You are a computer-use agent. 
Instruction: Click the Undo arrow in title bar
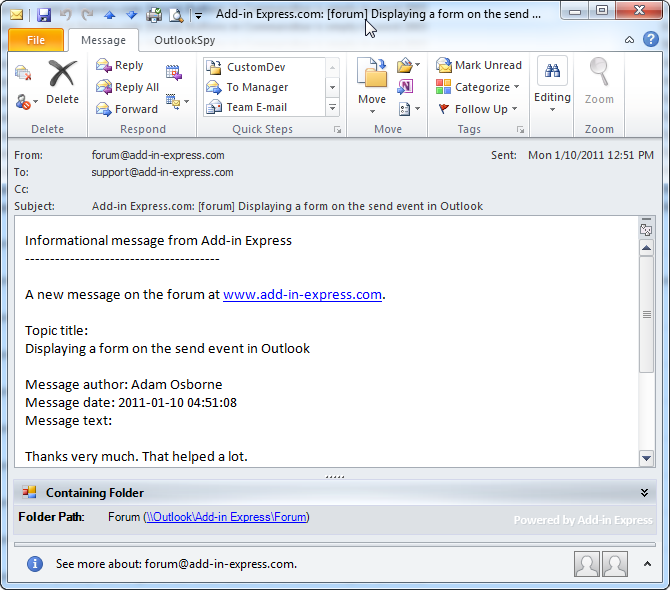click(66, 15)
